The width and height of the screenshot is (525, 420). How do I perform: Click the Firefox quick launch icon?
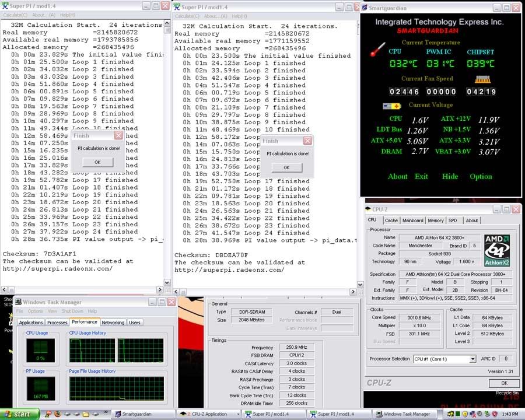[58, 414]
